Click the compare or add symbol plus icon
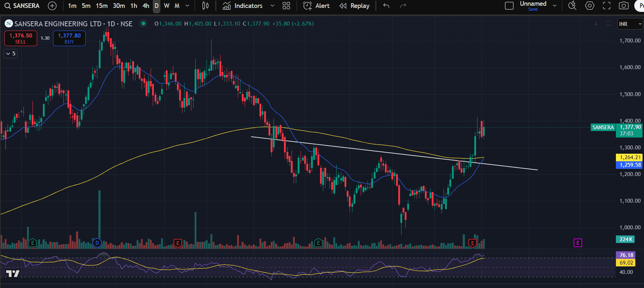 [x=52, y=6]
